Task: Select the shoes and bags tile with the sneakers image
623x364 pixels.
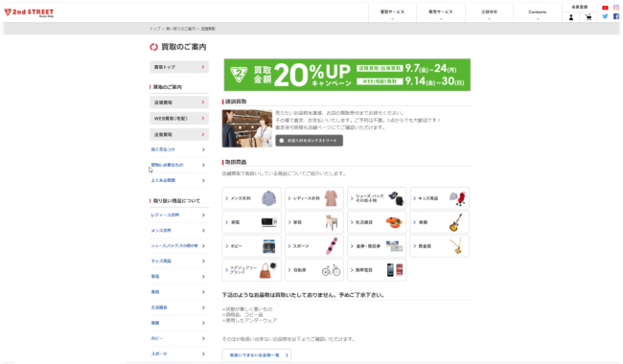Action: click(x=377, y=198)
